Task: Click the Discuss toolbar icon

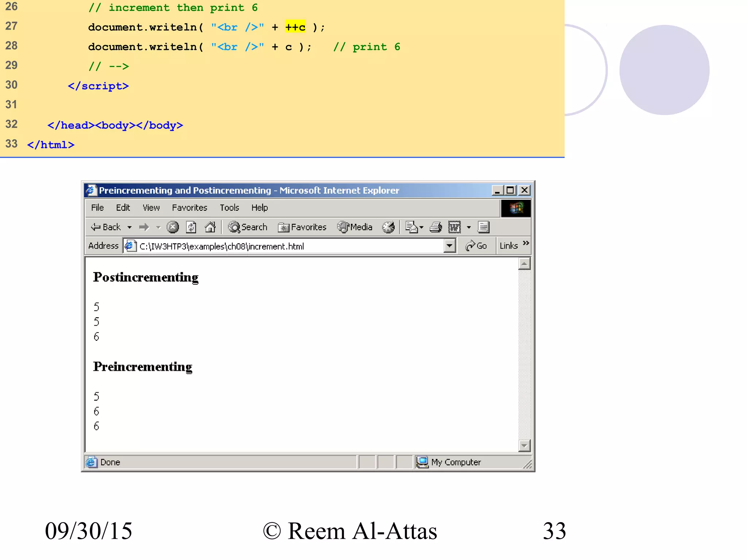Action: [x=483, y=227]
